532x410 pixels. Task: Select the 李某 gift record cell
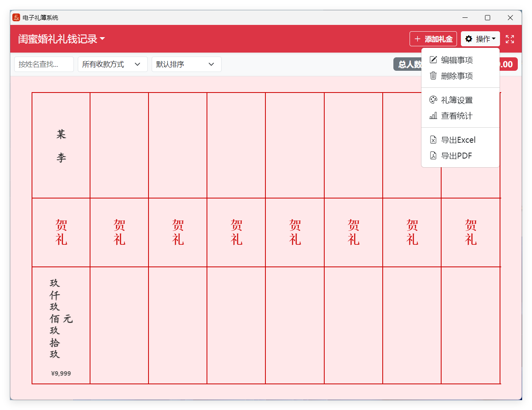tap(60, 237)
